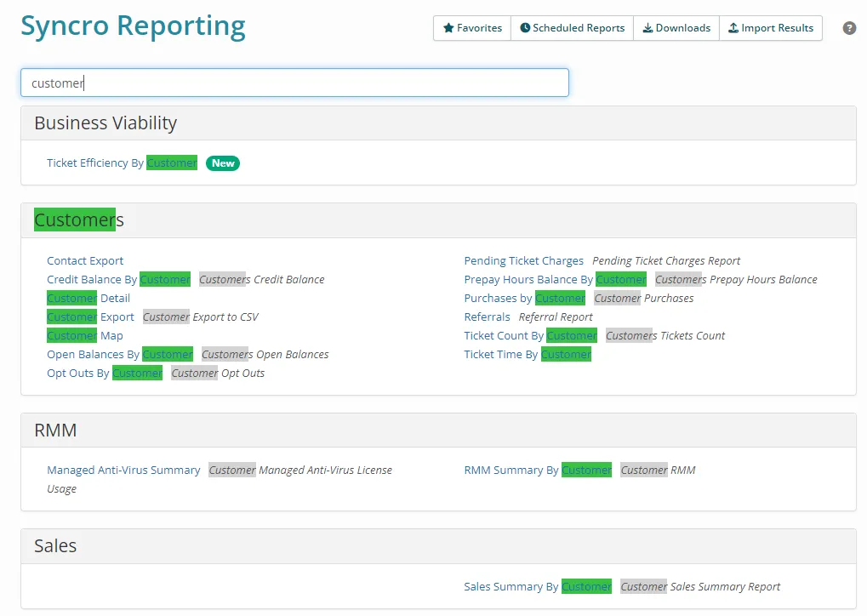Go to Downloads
Screen dimensions: 867x616
coord(676,27)
